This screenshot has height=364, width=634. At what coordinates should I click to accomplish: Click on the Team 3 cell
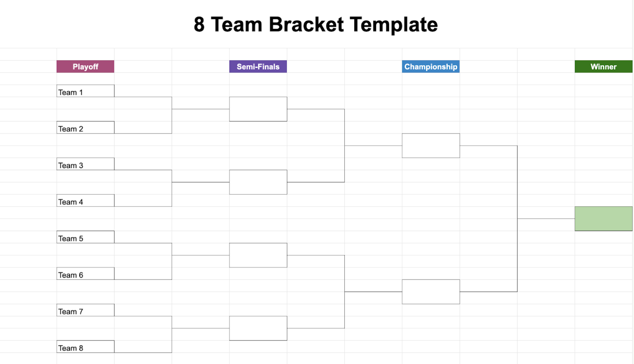(x=85, y=164)
